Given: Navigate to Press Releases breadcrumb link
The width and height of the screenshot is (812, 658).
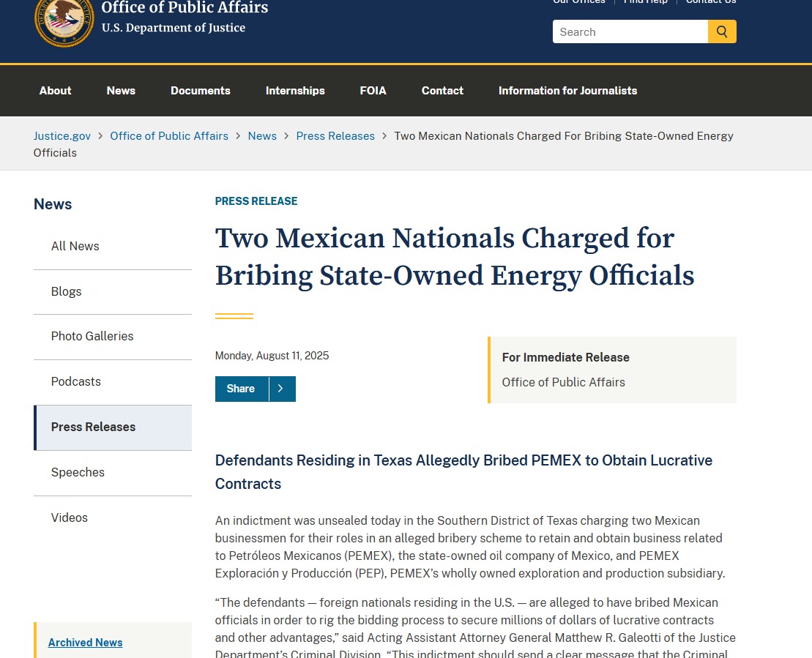Looking at the screenshot, I should (335, 136).
